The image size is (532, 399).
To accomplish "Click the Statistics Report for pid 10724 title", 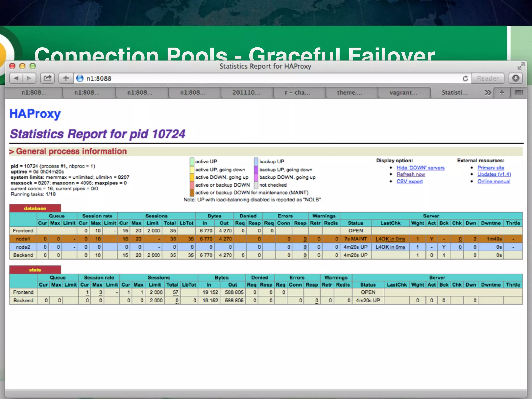I will [98, 134].
